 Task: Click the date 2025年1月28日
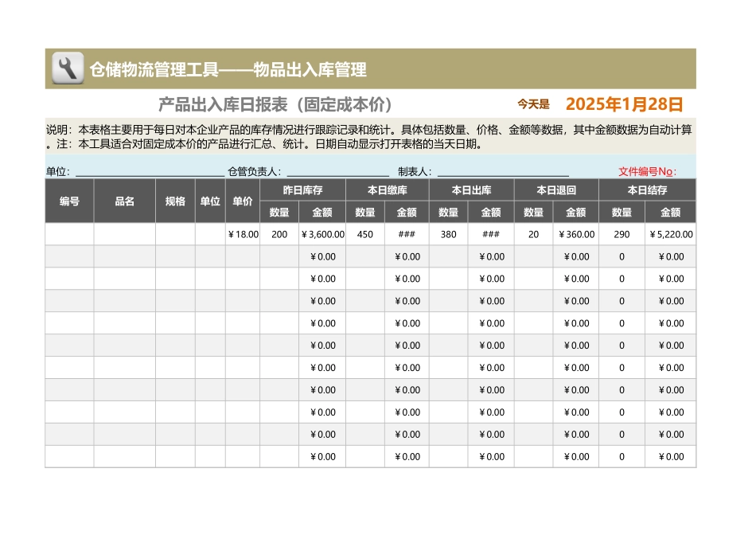(625, 102)
